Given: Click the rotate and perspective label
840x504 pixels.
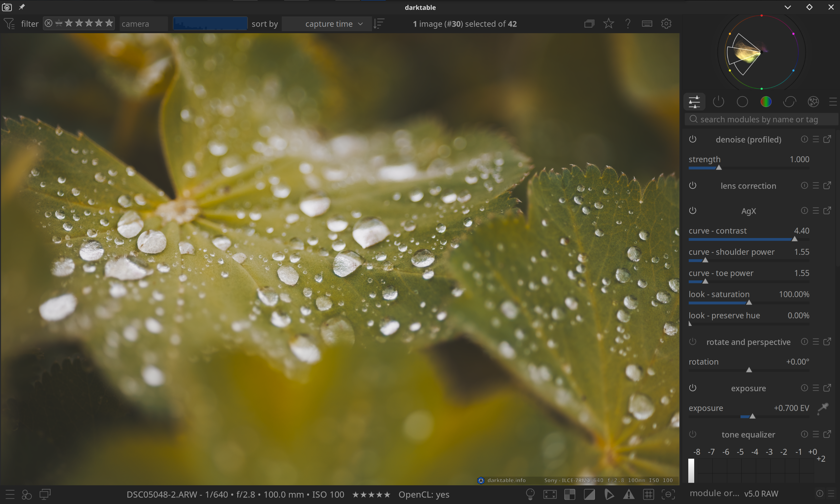Looking at the screenshot, I should click(x=748, y=342).
